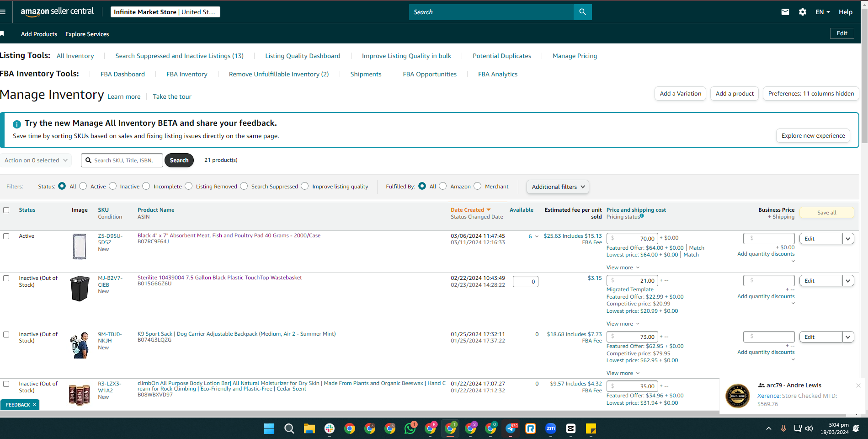Open Telegram from the taskbar

[x=511, y=428]
